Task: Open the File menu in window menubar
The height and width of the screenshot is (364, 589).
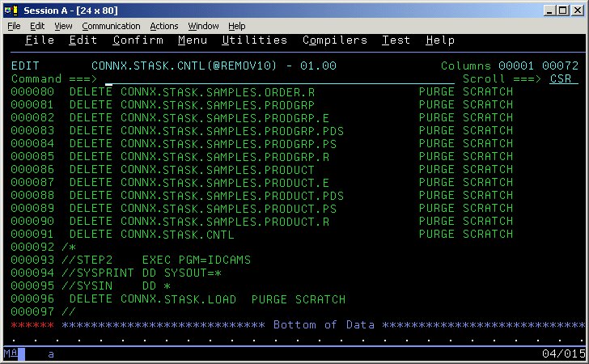Action: click(x=14, y=26)
